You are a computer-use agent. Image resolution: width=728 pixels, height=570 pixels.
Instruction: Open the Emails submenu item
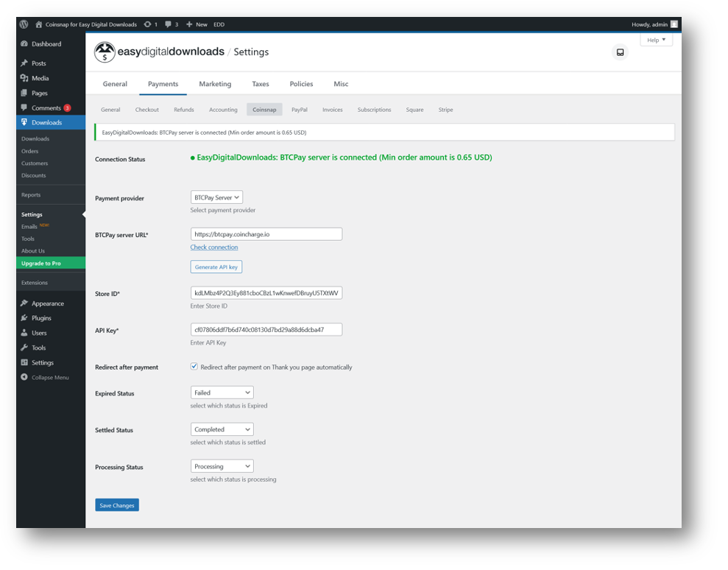coord(29,226)
